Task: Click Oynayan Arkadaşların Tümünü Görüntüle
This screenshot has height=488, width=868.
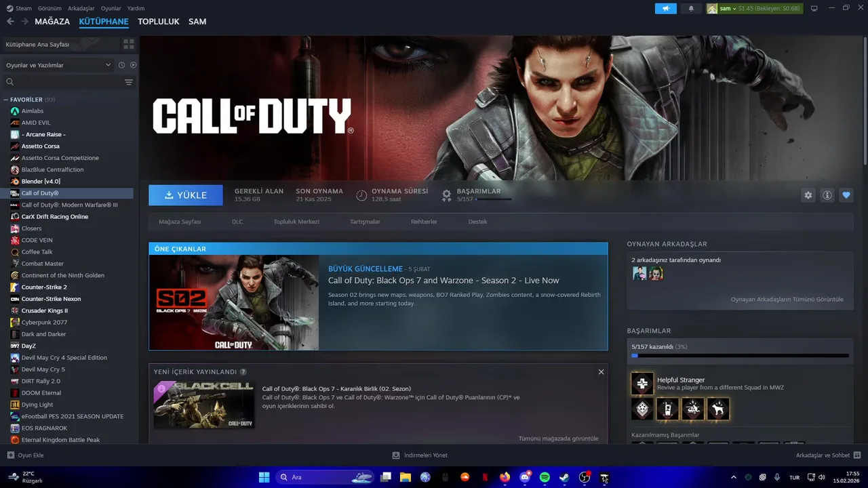Action: [x=787, y=299]
